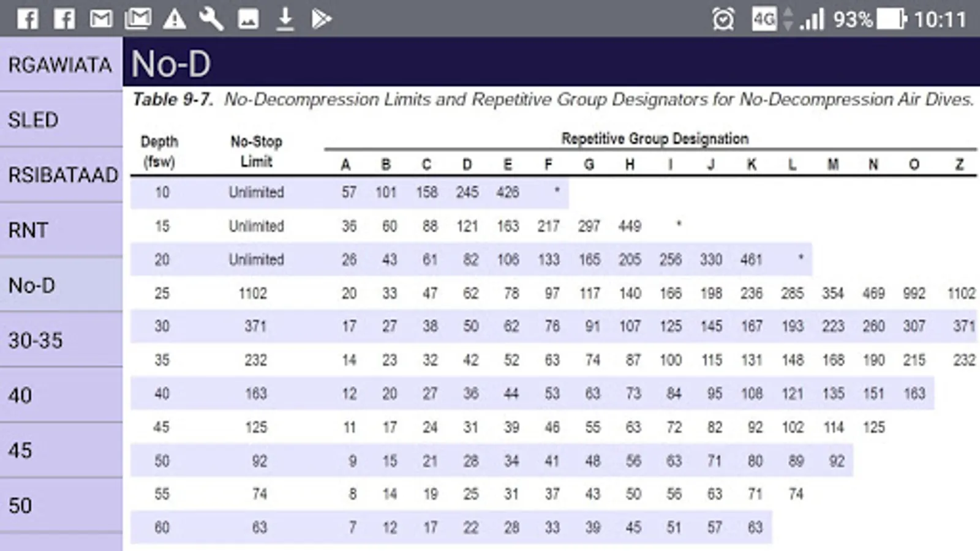Open the 45 sidebar tab

click(61, 450)
